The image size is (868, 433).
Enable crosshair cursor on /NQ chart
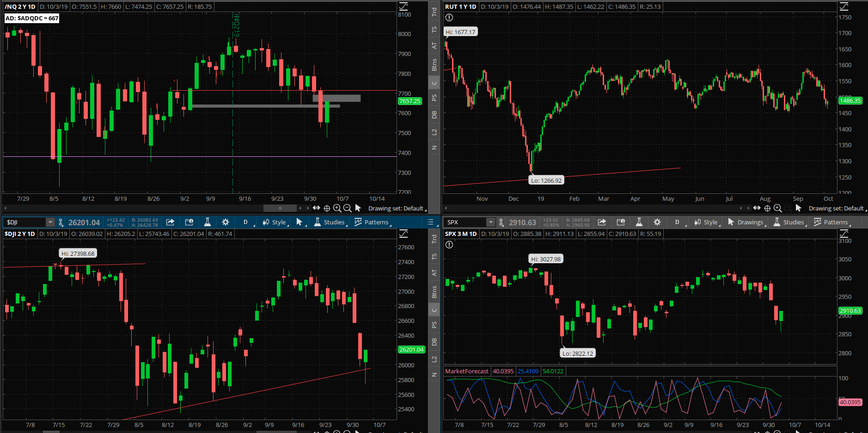pos(327,208)
